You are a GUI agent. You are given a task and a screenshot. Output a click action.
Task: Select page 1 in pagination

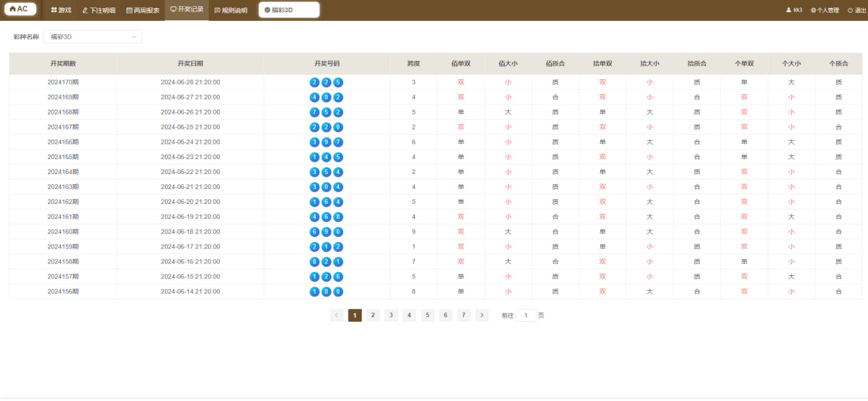click(x=355, y=315)
